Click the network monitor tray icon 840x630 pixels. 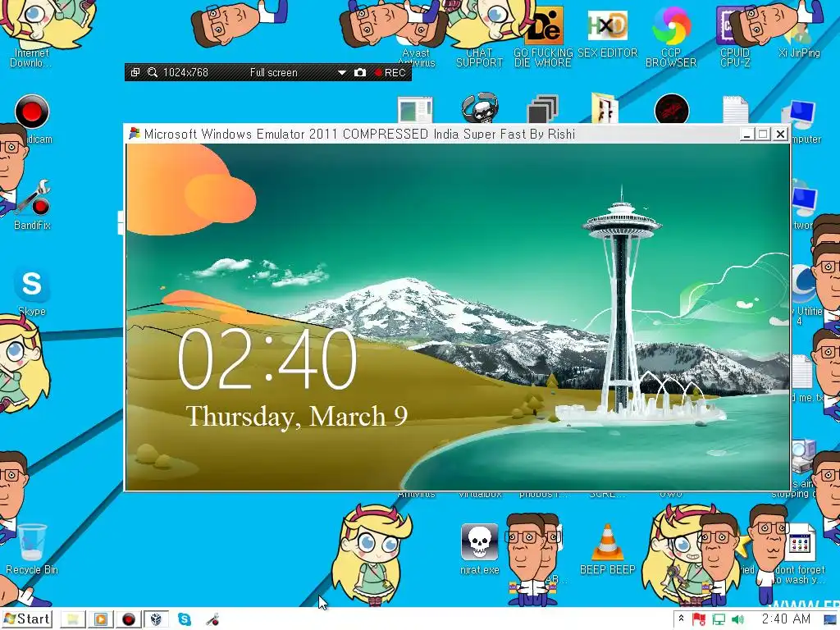point(719,620)
